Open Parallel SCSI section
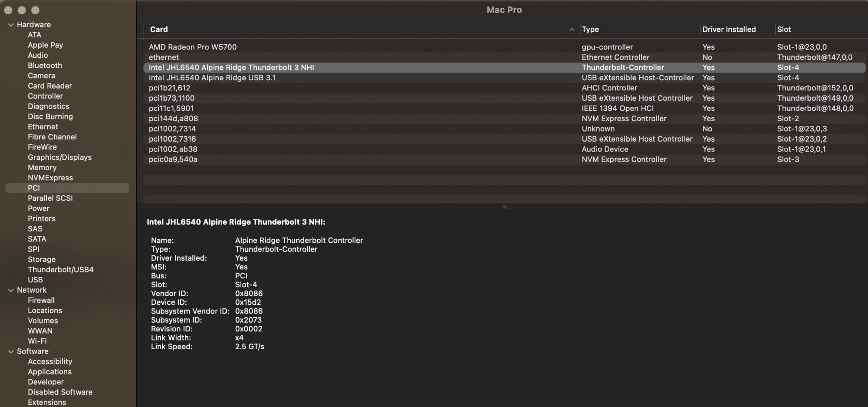The width and height of the screenshot is (868, 407). pos(50,199)
